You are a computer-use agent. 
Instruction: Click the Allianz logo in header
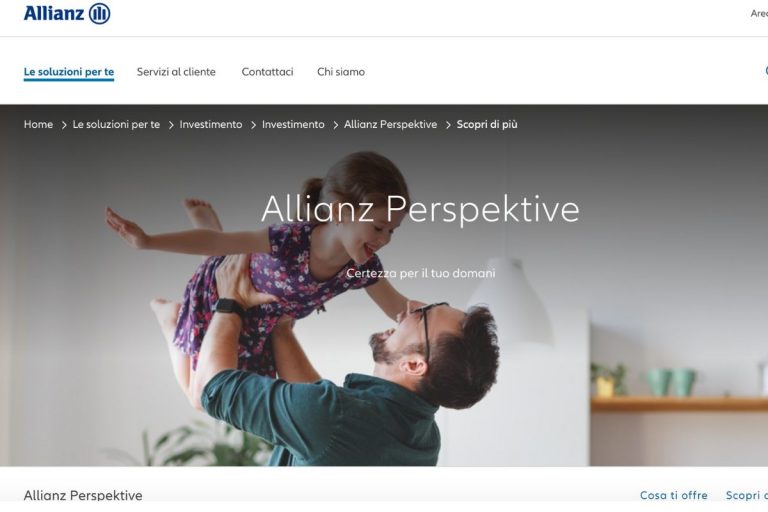point(67,13)
